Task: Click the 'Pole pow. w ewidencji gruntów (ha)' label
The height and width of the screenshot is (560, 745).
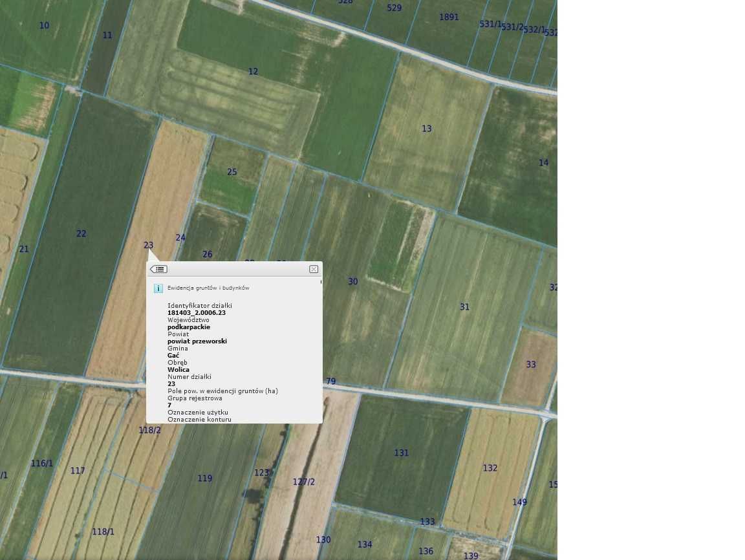Action: (x=222, y=391)
